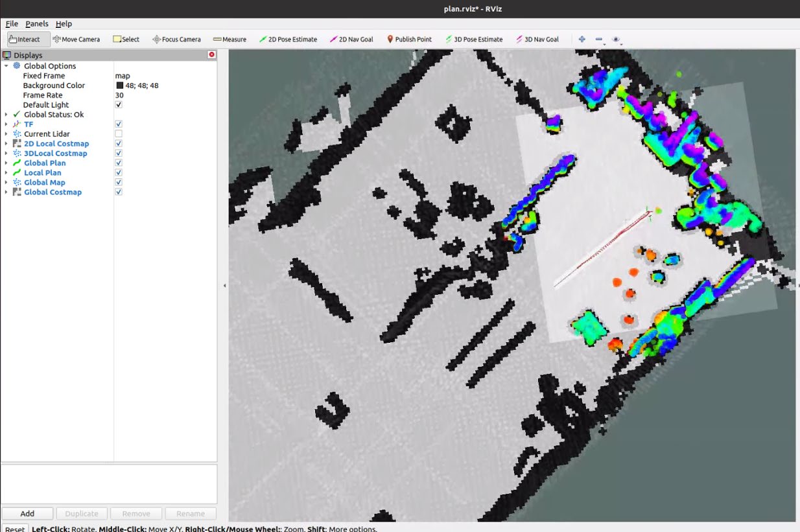Uncheck the 2D Local Costmap display

pos(119,144)
